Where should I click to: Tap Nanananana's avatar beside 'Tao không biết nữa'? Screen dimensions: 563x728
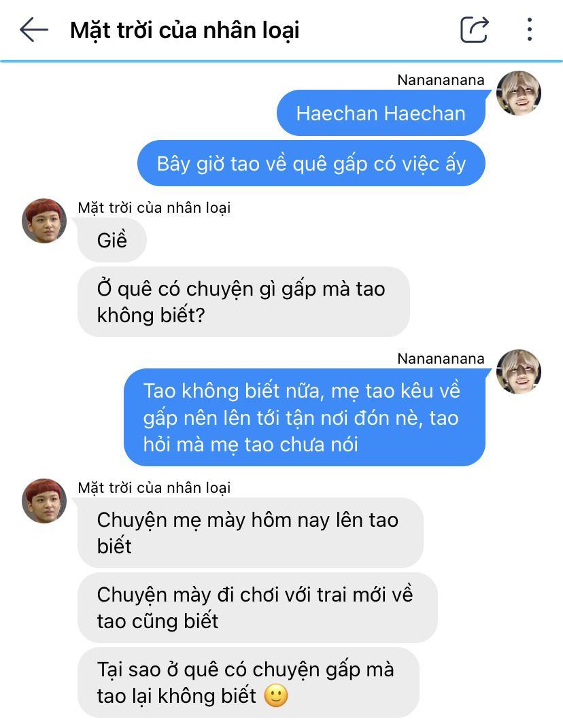[x=518, y=371]
